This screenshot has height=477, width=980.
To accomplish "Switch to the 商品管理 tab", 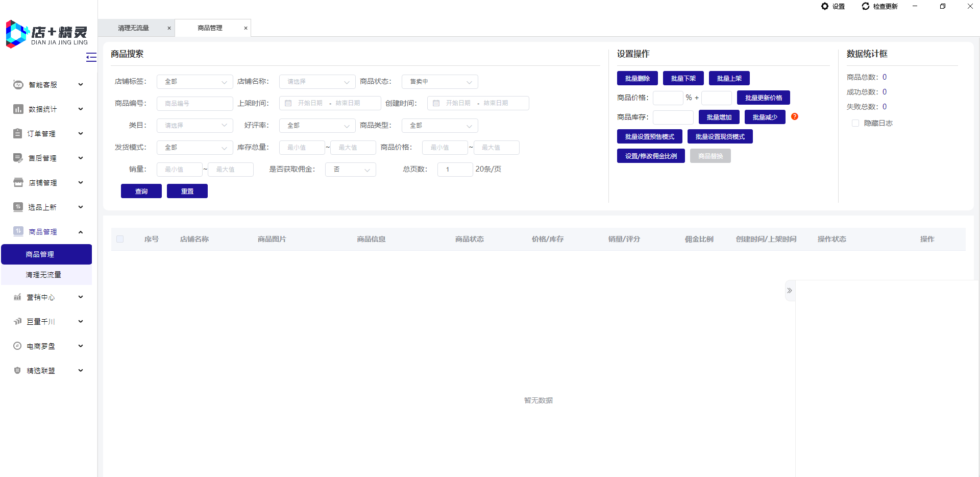I will click(x=210, y=28).
